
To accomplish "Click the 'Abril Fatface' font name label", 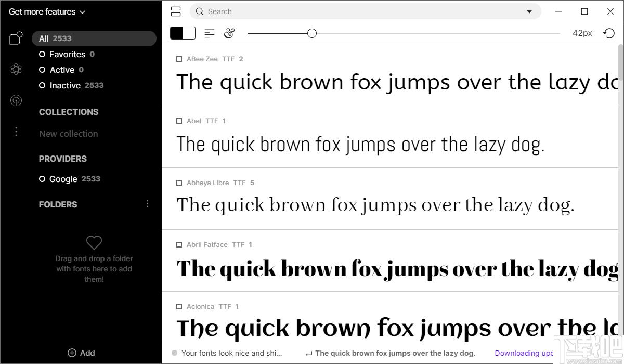I will coord(207,245).
